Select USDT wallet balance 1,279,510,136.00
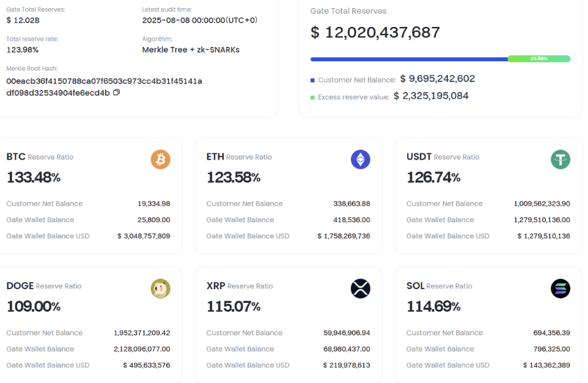Screen dimensions: 588x383 tap(542, 220)
